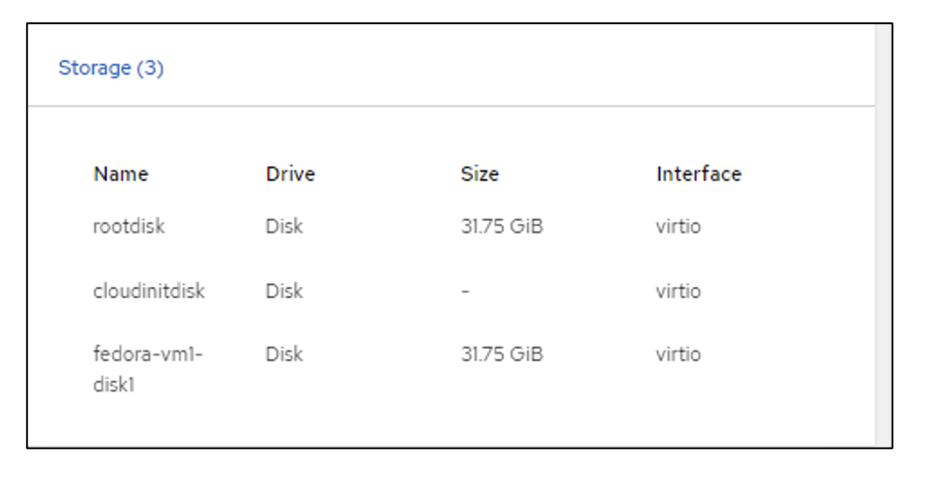
Task: Click virtio interface in cloudinitdisk row
Action: (678, 291)
